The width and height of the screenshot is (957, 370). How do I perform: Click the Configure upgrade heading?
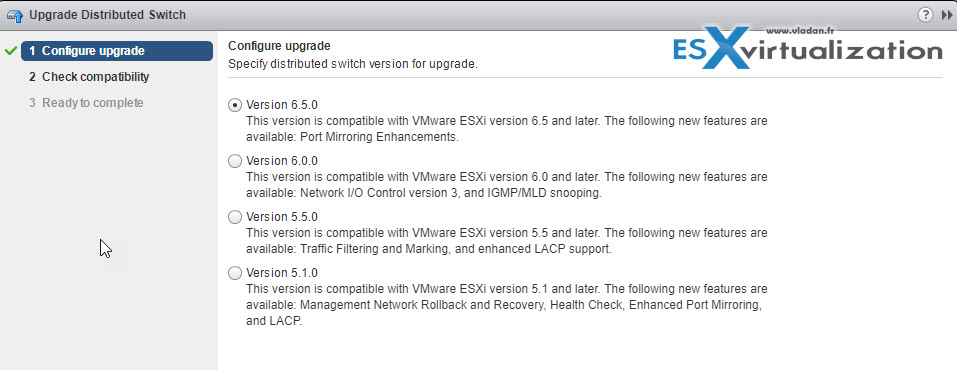coord(279,46)
